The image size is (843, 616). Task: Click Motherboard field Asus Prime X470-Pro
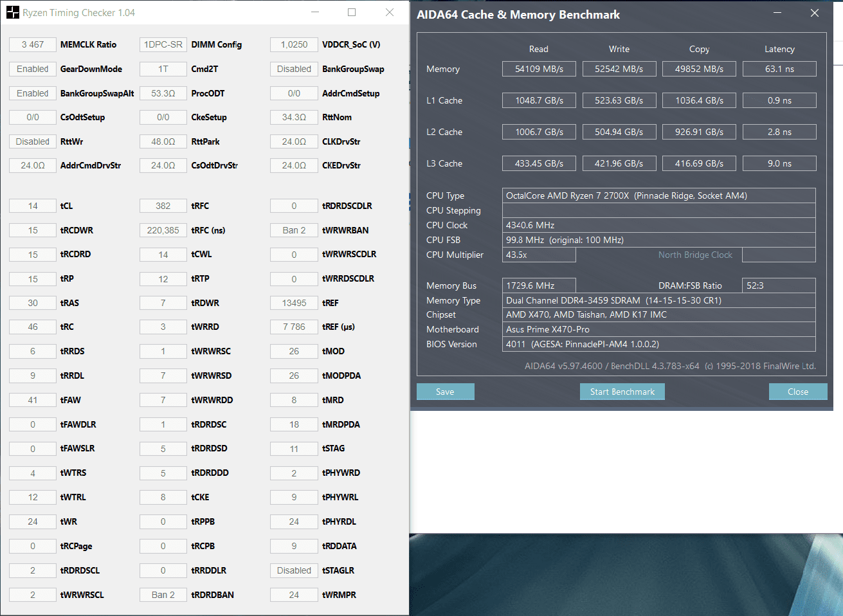pos(659,329)
